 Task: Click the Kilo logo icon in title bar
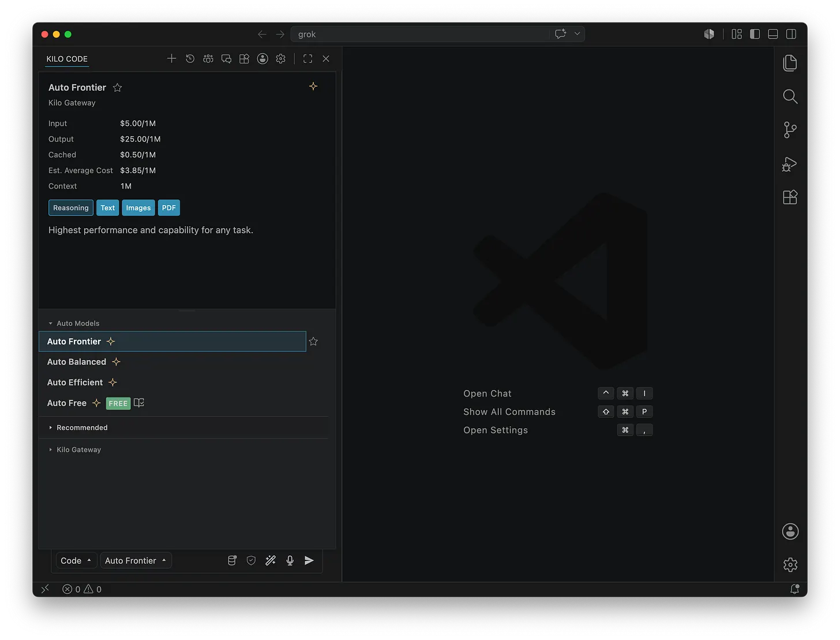click(x=709, y=34)
